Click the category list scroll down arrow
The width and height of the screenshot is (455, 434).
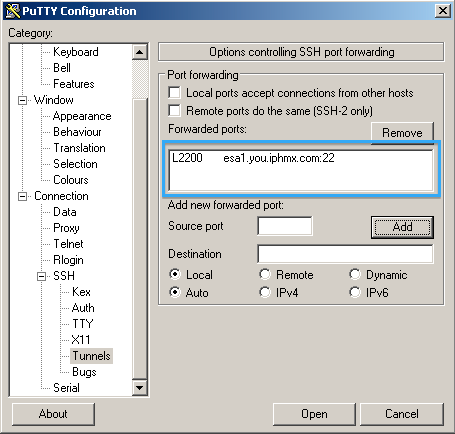[x=140, y=388]
